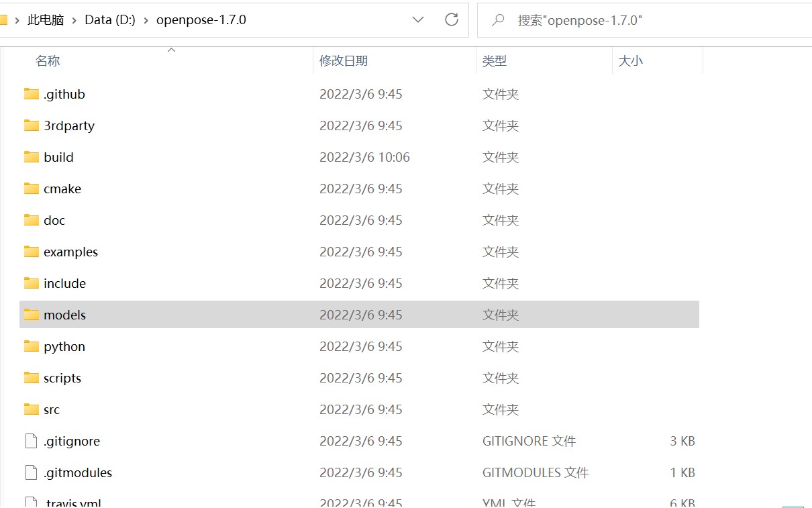Click the doc folder icon
The height and width of the screenshot is (508, 812).
pos(32,220)
